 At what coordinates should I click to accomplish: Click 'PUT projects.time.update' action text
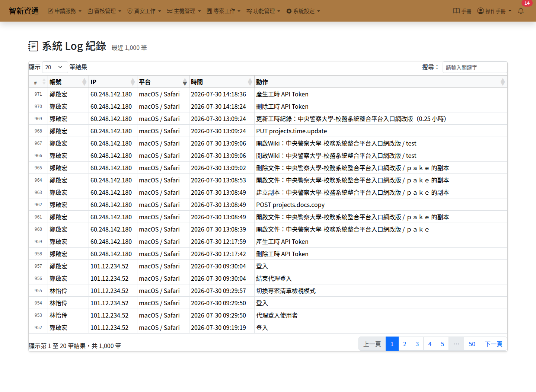pyautogui.click(x=291, y=131)
